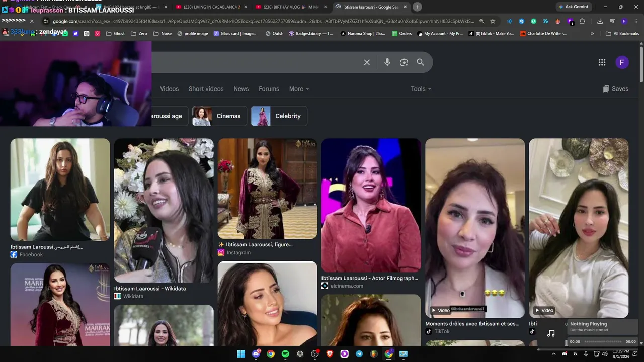This screenshot has height=362, width=644.
Task: Click the address bar URL
Action: tap(264, 21)
